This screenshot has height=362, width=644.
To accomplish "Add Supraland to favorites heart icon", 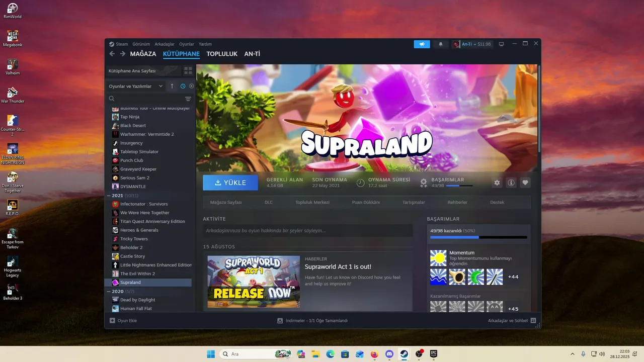I will (x=525, y=183).
